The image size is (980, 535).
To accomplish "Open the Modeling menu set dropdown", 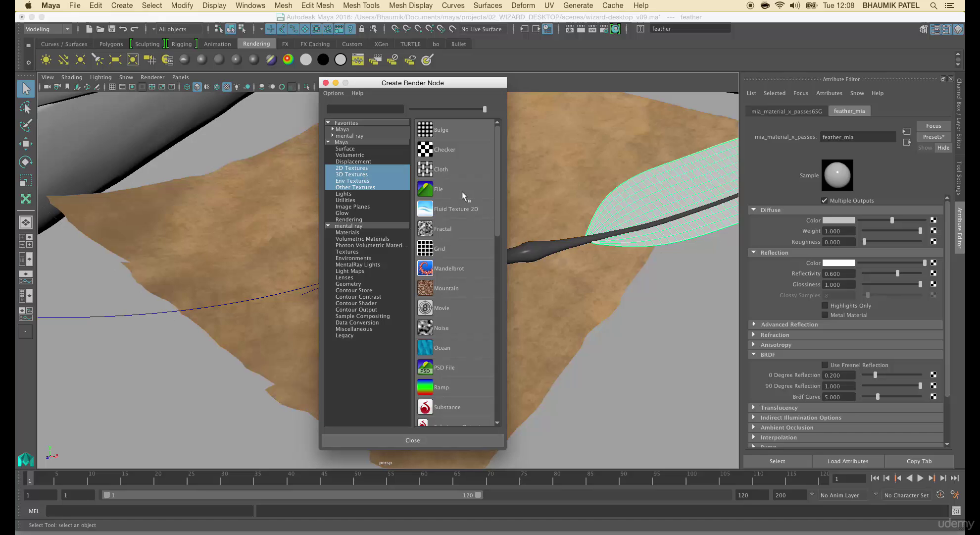I will (x=48, y=29).
